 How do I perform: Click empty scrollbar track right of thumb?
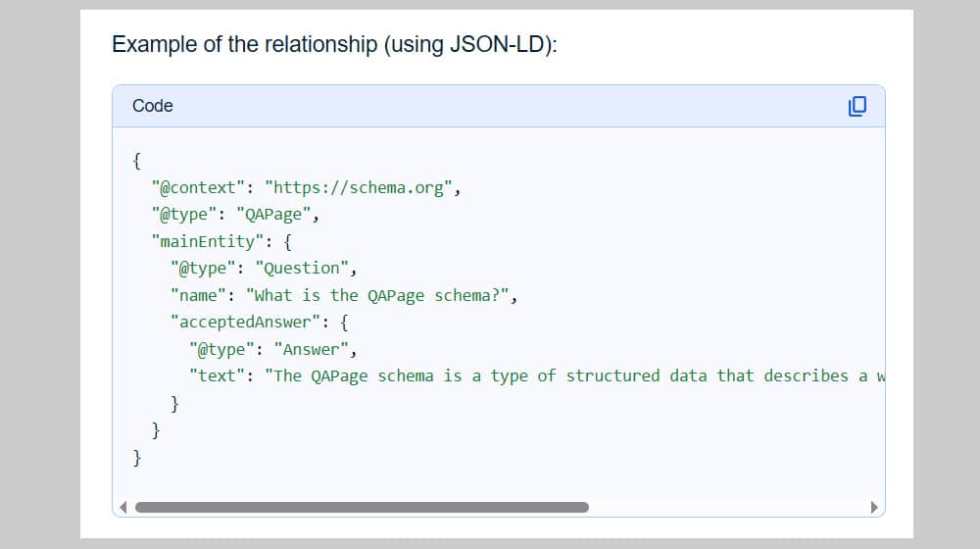click(x=725, y=508)
